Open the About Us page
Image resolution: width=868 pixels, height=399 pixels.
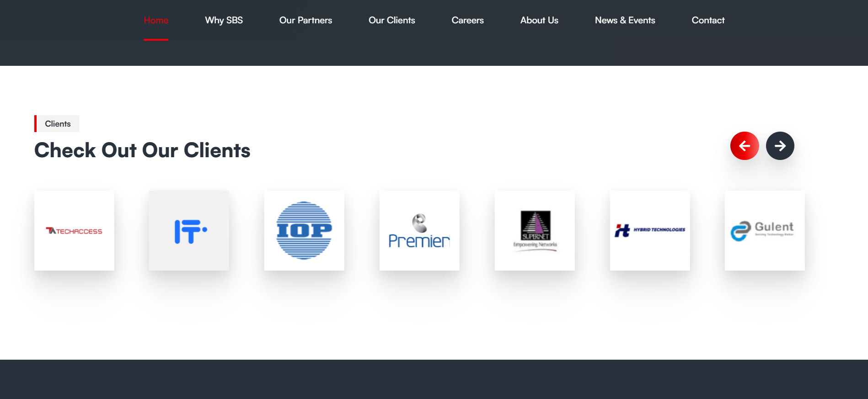[539, 20]
